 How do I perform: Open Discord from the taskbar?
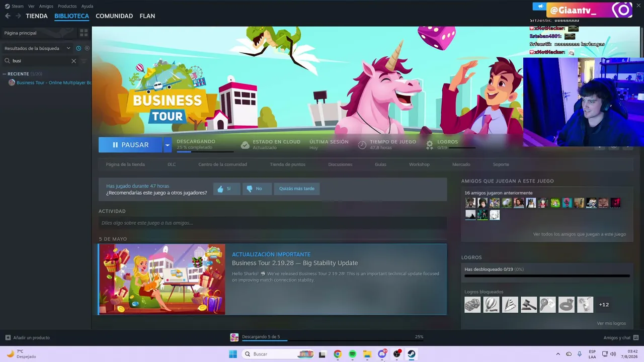[382, 354]
